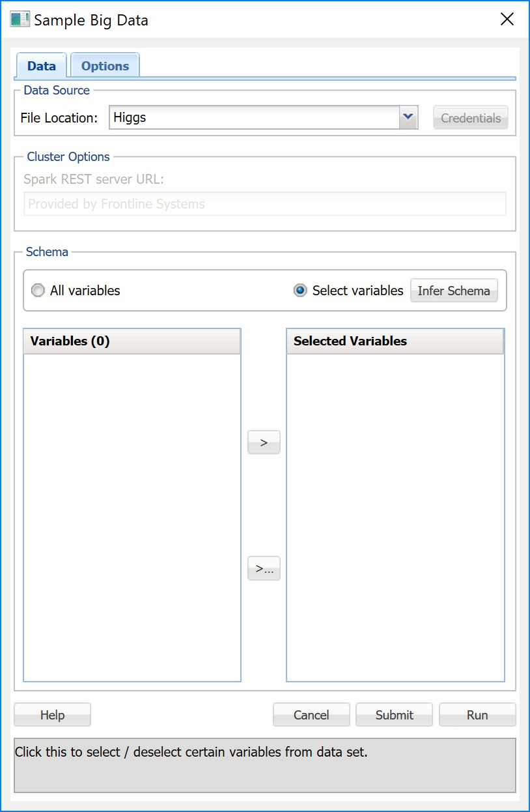Click the Spark REST server URL field

(264, 204)
